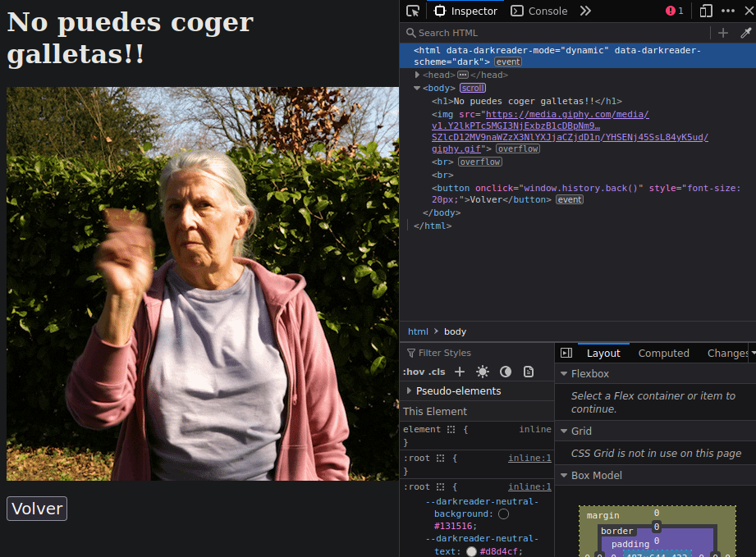This screenshot has width=756, height=557.
Task: Switch to the Console tab
Action: pyautogui.click(x=539, y=11)
